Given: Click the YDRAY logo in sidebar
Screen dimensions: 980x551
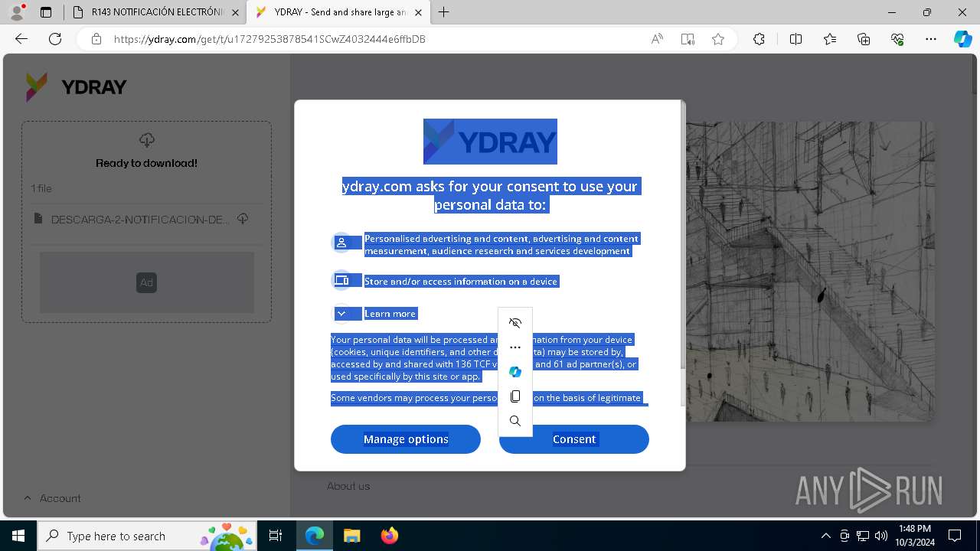Looking at the screenshot, I should click(x=76, y=87).
